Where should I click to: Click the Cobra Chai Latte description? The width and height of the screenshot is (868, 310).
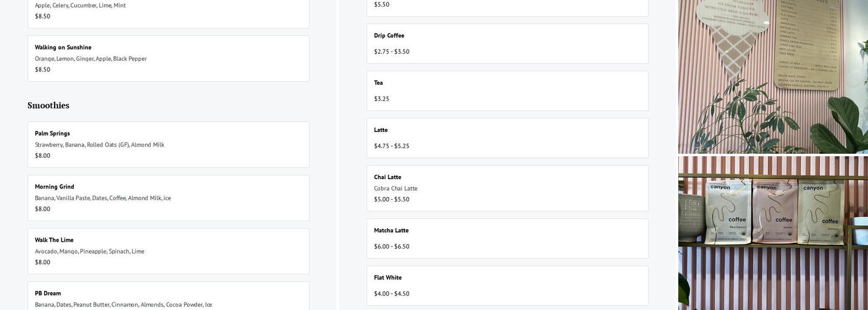pyautogui.click(x=396, y=188)
